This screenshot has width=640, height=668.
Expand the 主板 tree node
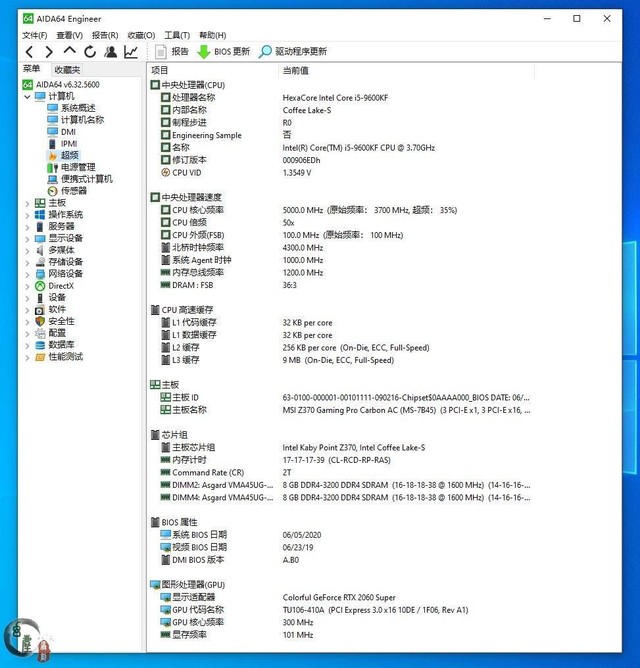(27, 204)
